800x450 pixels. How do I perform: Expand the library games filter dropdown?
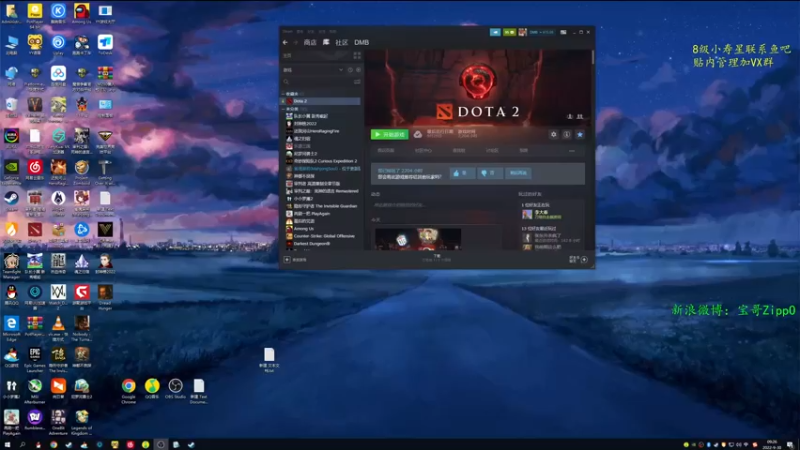(x=340, y=70)
